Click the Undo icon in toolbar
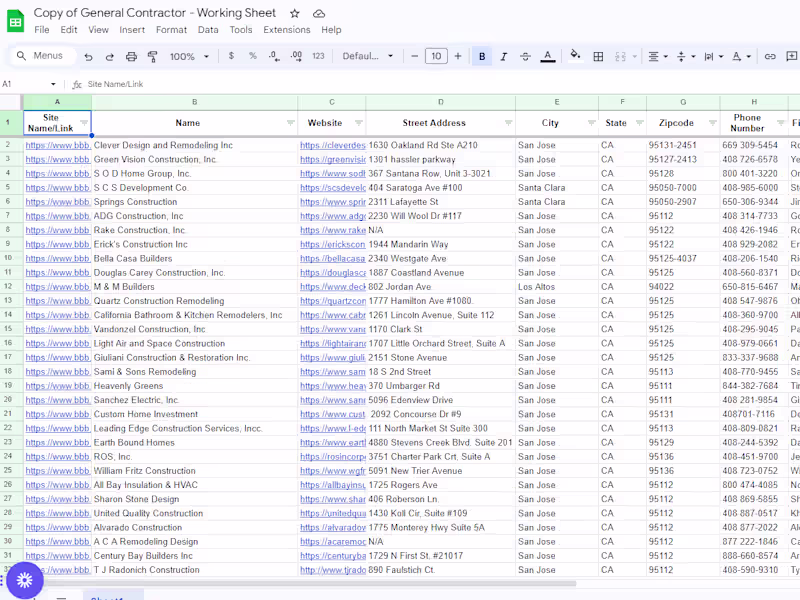The height and width of the screenshot is (600, 800). click(88, 57)
